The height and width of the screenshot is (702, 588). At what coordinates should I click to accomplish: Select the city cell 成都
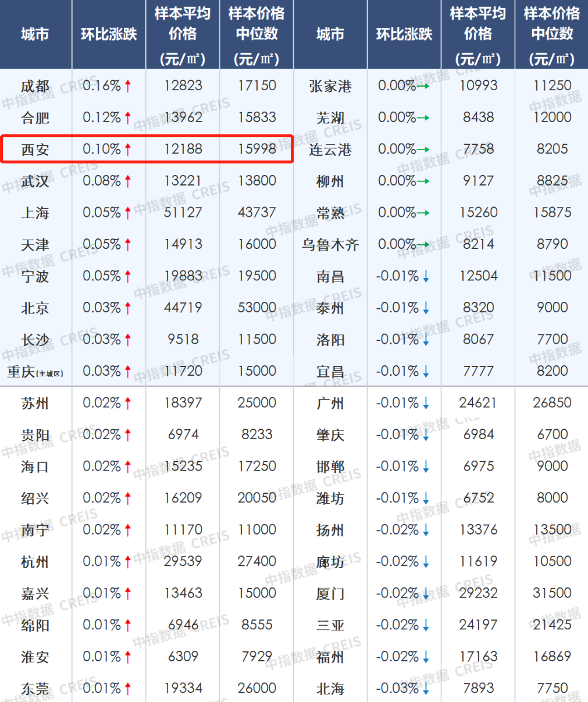(35, 86)
